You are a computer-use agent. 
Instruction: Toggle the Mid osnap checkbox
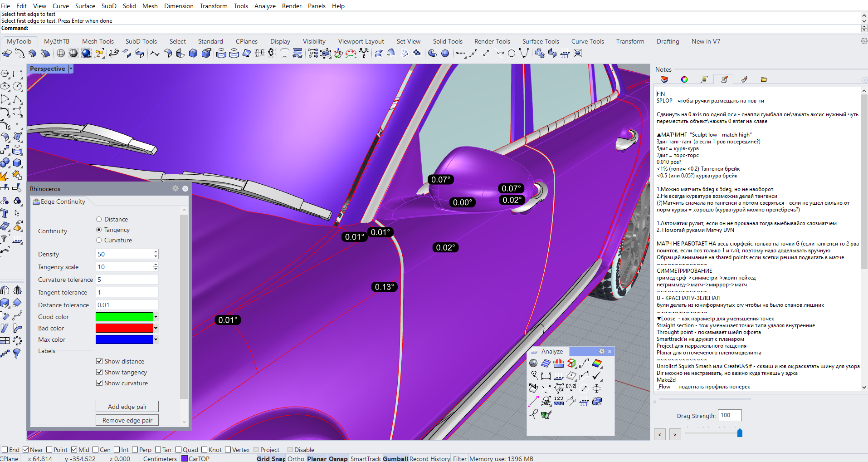point(74,450)
